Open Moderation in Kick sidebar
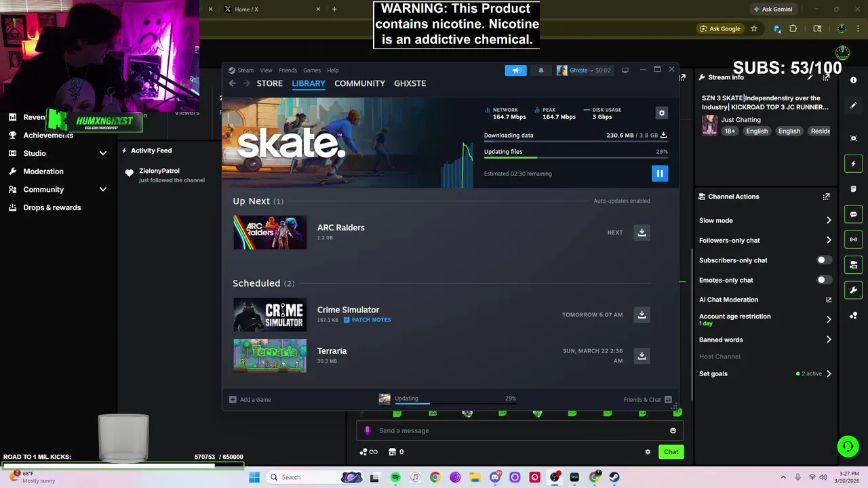This screenshot has height=488, width=868. click(43, 171)
